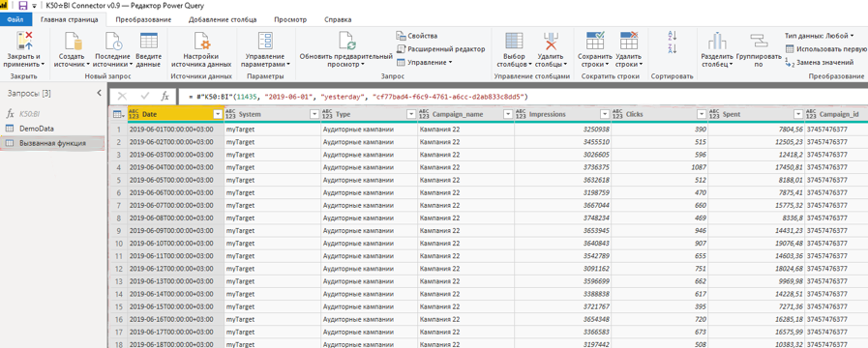Click Управление параметрами icon
Screen dimensions: 868x348
[x=264, y=42]
